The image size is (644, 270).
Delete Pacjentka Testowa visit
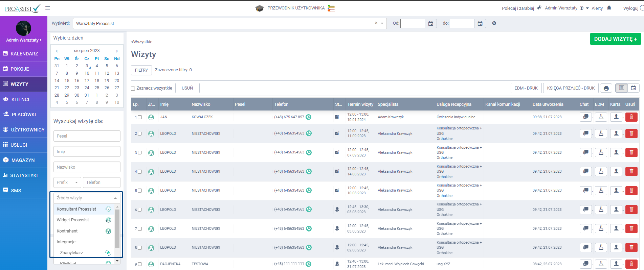631,264
